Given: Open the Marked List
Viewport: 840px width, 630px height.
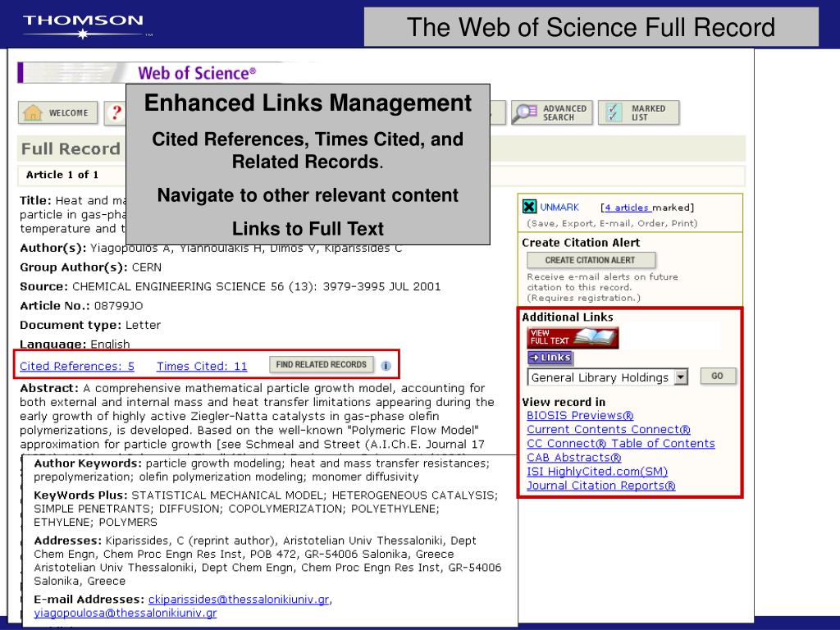Looking at the screenshot, I should click(x=638, y=112).
